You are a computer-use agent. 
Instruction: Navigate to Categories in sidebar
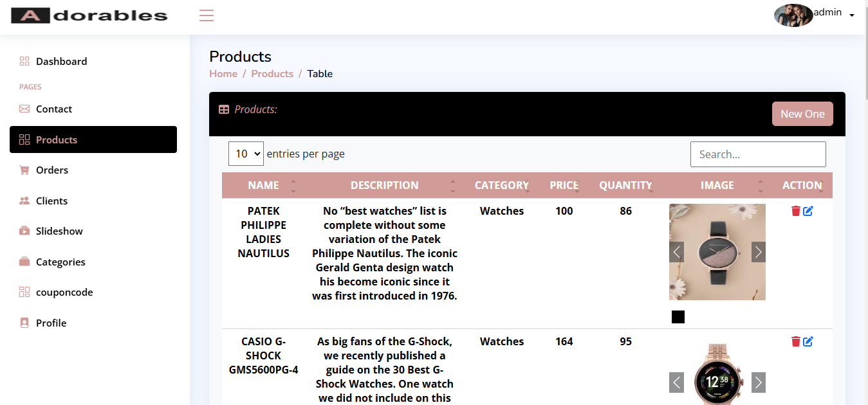(x=60, y=262)
